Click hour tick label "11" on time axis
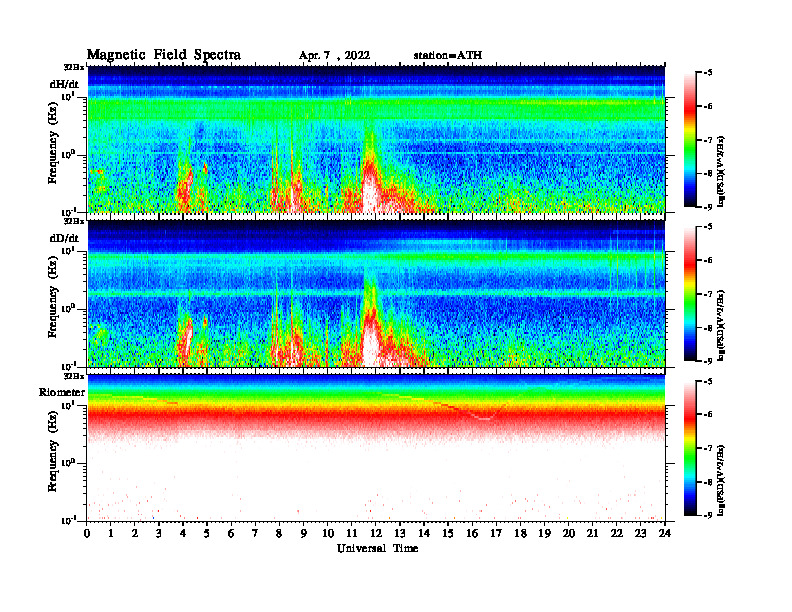Screen dimensions: 792x612 point(352,534)
